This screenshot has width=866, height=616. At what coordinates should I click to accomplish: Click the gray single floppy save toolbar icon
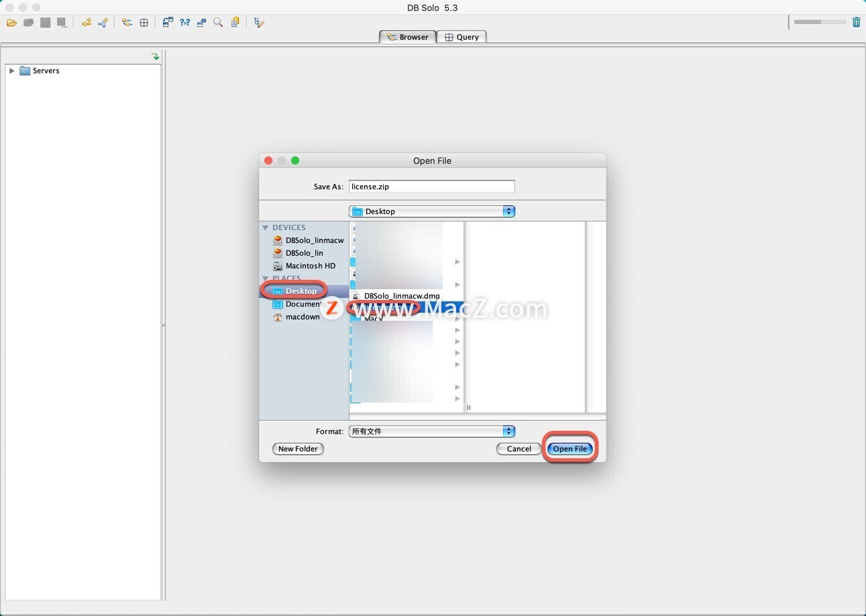45,23
